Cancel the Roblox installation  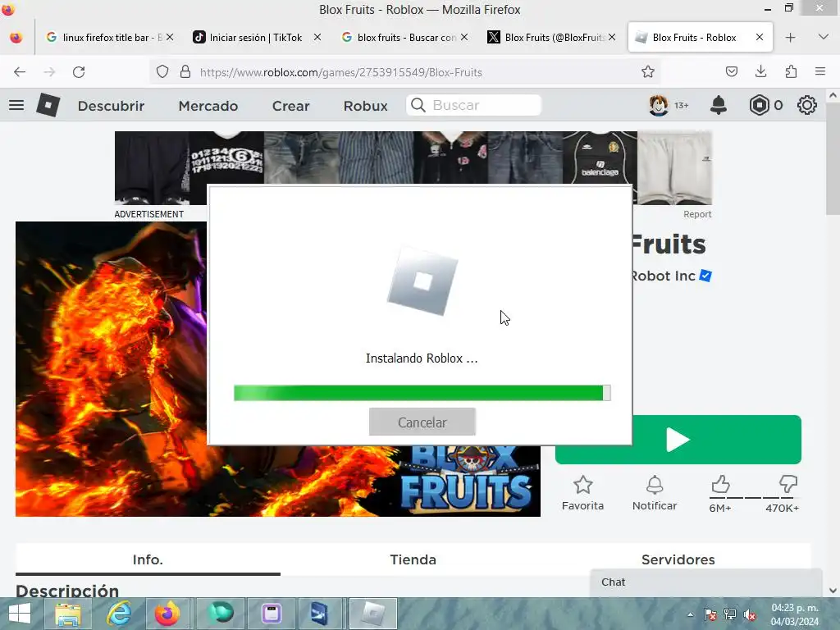(x=422, y=422)
